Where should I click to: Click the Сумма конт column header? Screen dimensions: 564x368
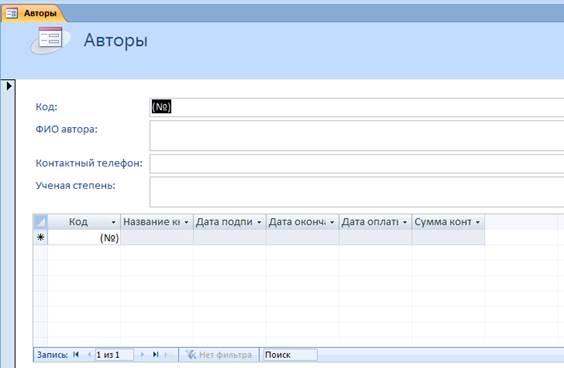tap(448, 222)
